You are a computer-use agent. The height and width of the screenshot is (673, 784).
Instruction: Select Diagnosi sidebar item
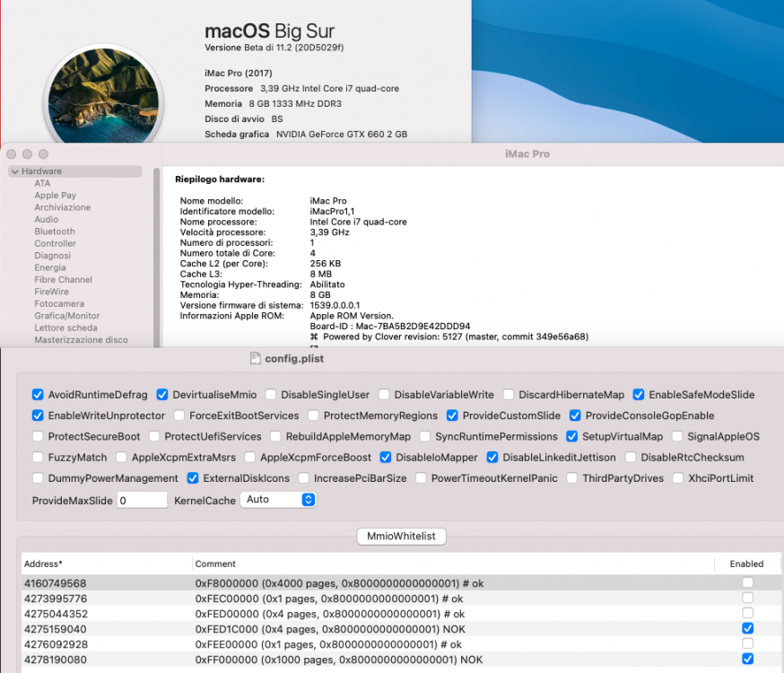(53, 256)
